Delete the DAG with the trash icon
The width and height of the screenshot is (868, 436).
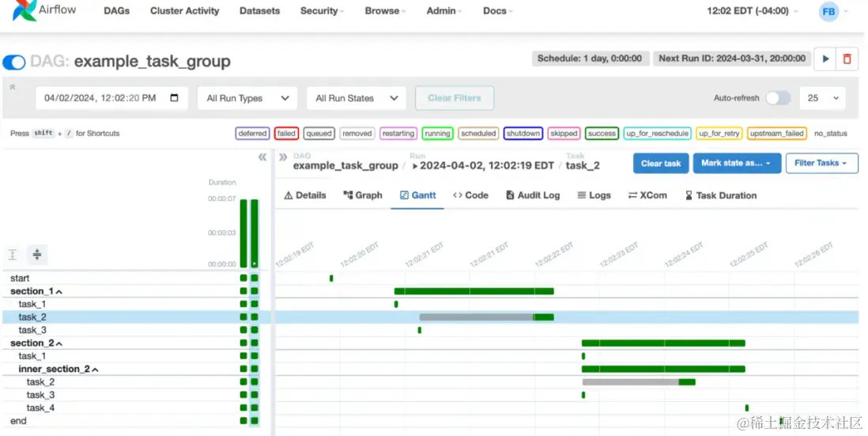coord(847,59)
